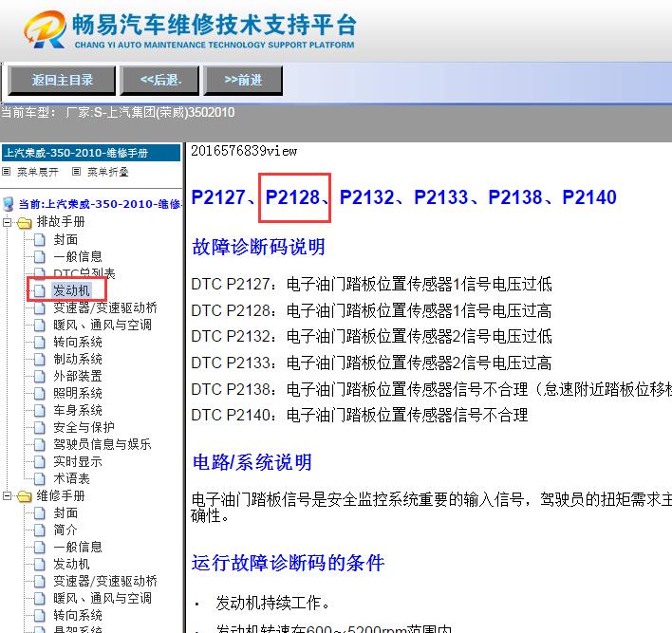The image size is (672, 633).
Task: Open 一般信息 under 维修手册
Action: pyautogui.click(x=78, y=547)
